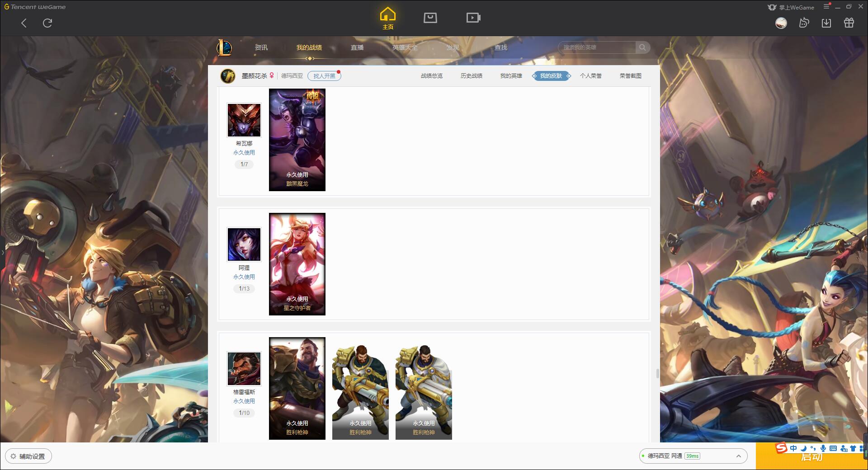Click the refresh page icon
868x470 pixels.
point(47,23)
